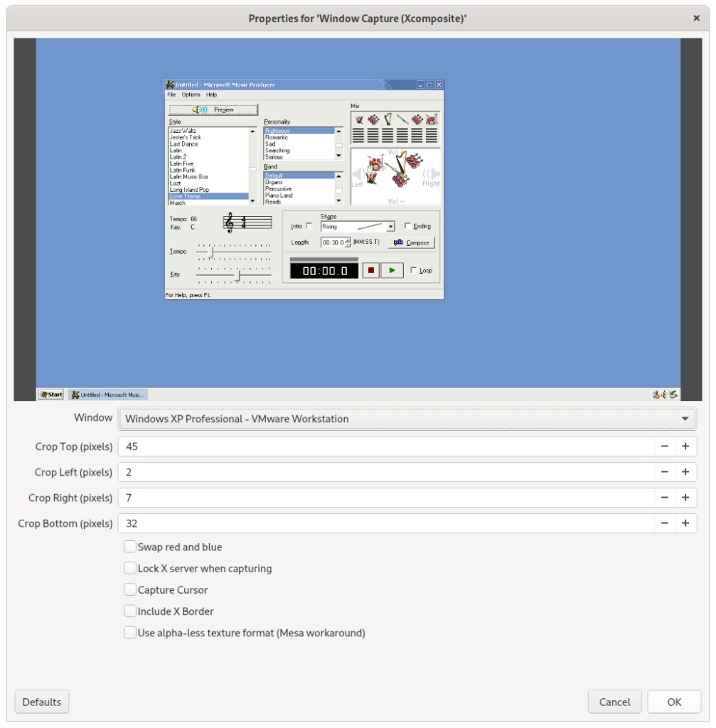Decrease Crop Bottom with the minus button
716x728 pixels.
click(x=665, y=523)
